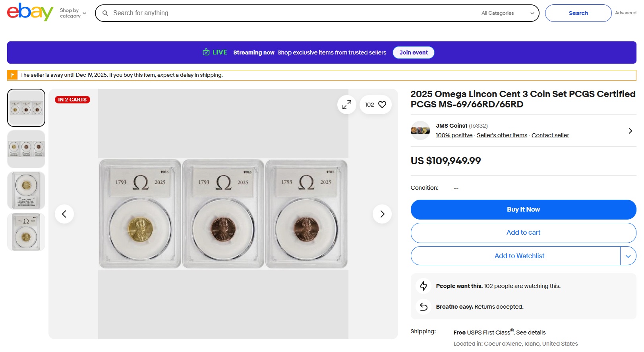The height and width of the screenshot is (352, 644).
Task: Click the Contact seller link
Action: [550, 135]
